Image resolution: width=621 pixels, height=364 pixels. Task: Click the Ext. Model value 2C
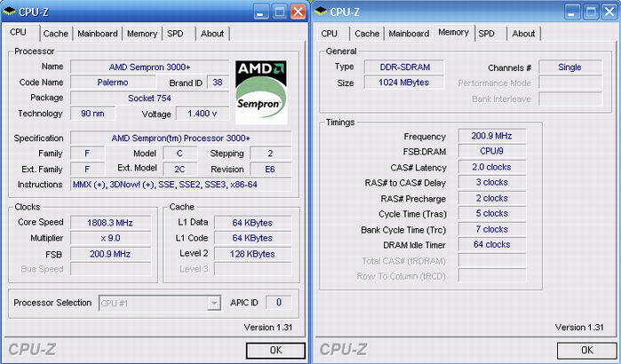point(179,170)
